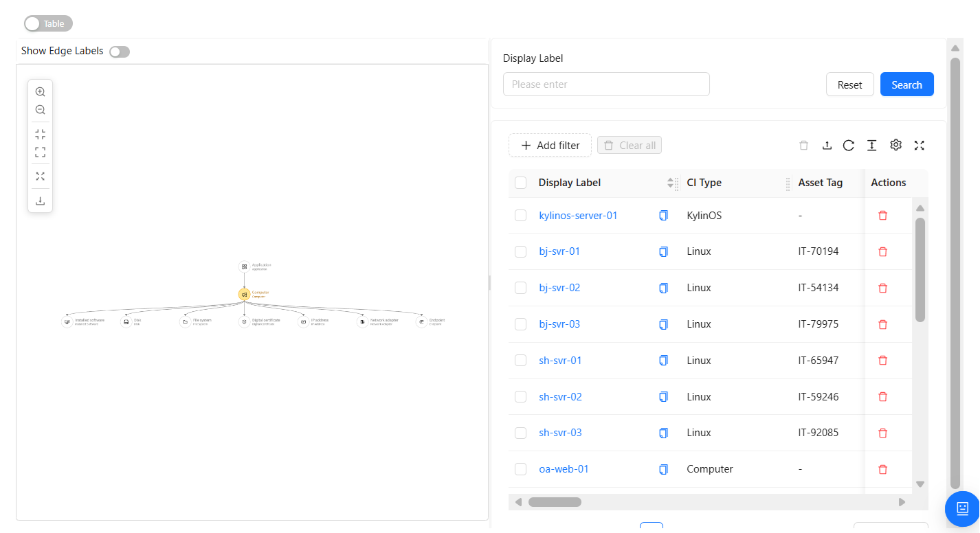Click the table toolbar trash icon

tap(804, 145)
